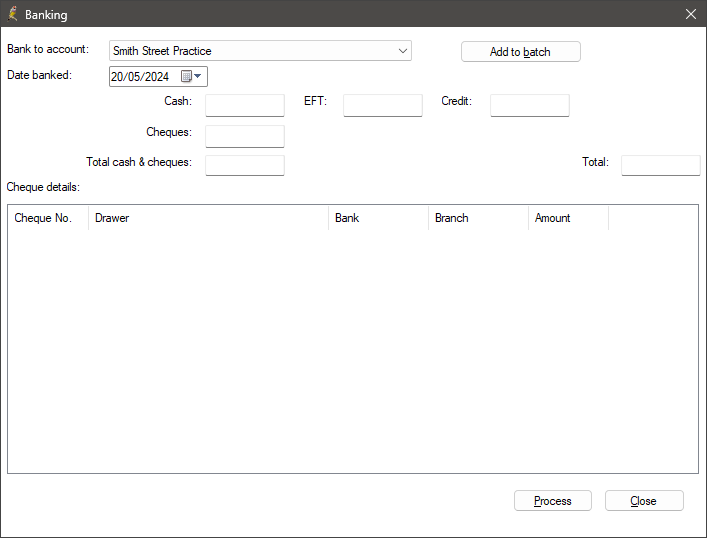707x538 pixels.
Task: Close the Banking window with X
Action: 690,14
